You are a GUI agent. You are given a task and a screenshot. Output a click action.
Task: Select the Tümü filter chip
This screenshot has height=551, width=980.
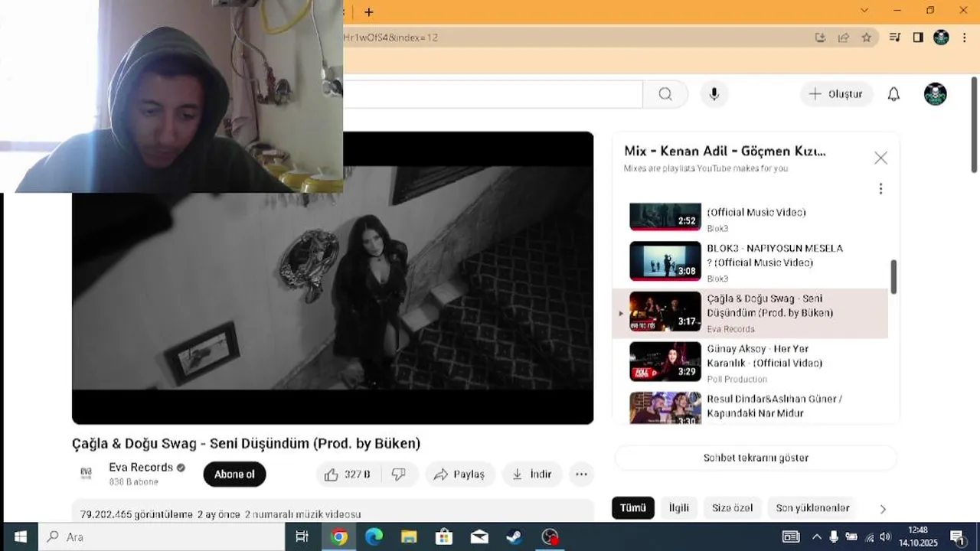[x=633, y=508]
